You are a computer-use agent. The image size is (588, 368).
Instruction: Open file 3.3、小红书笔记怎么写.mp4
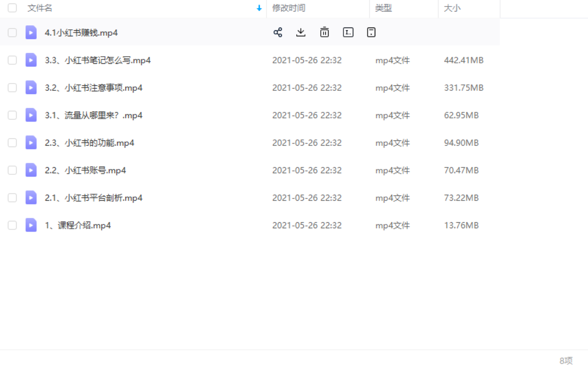pos(97,60)
